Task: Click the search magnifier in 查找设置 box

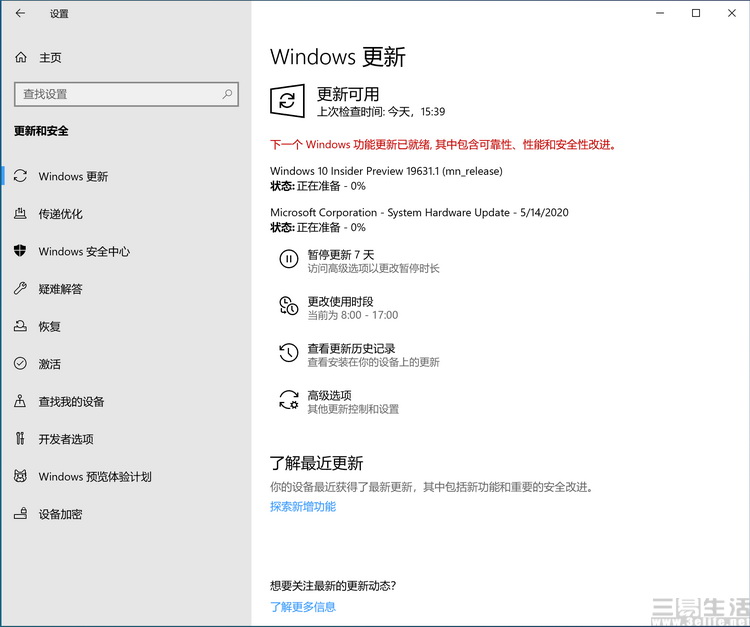Action: tap(227, 94)
